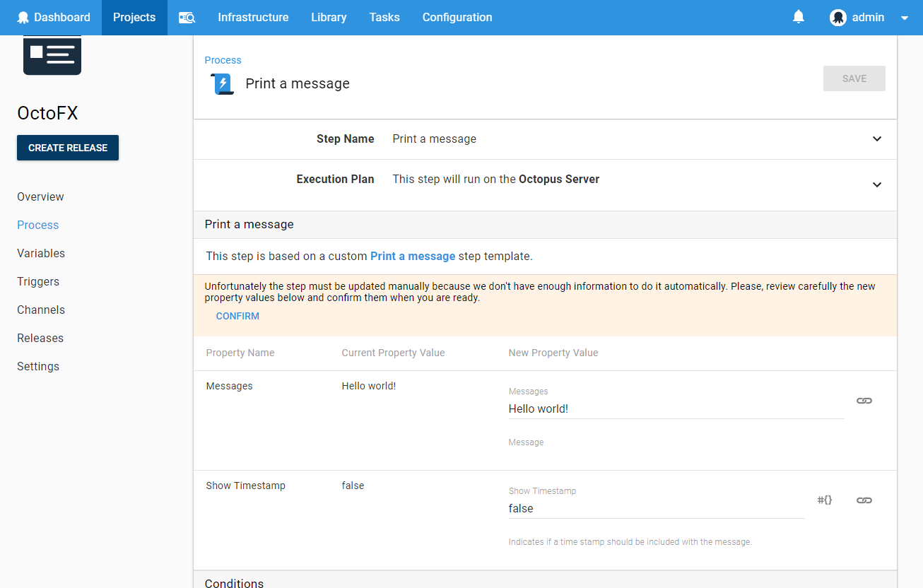Click the CREATE RELEASE button

pyautogui.click(x=68, y=148)
